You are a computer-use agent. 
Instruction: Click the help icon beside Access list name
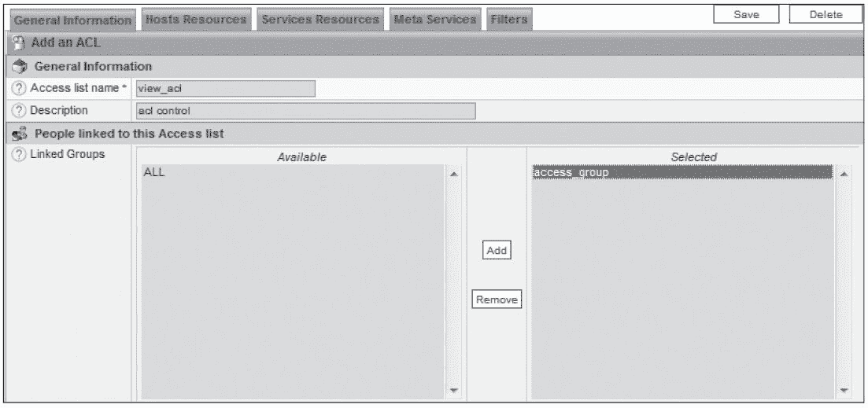point(20,88)
